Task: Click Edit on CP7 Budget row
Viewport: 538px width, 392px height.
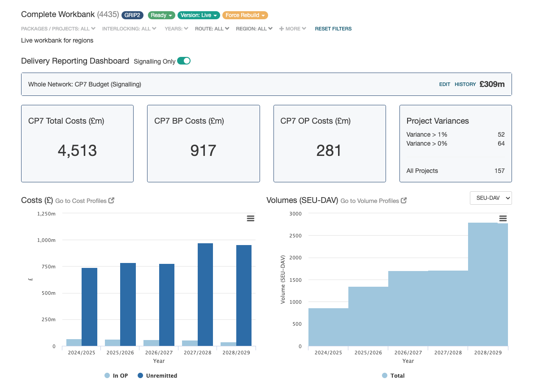Action: 444,84
